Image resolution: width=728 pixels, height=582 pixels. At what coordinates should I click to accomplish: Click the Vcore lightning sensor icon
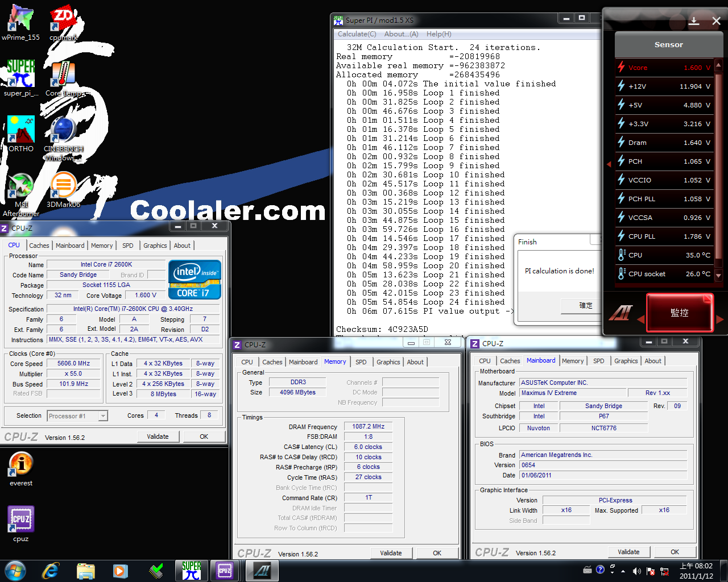pyautogui.click(x=621, y=67)
